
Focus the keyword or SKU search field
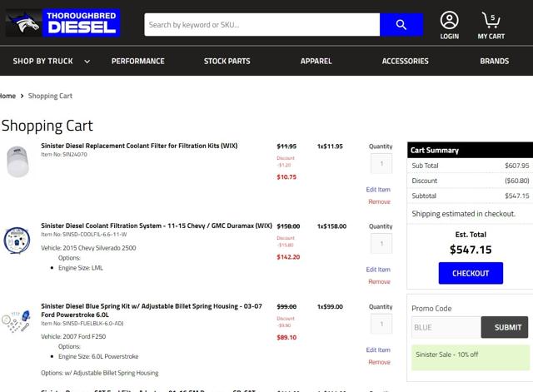(x=262, y=24)
